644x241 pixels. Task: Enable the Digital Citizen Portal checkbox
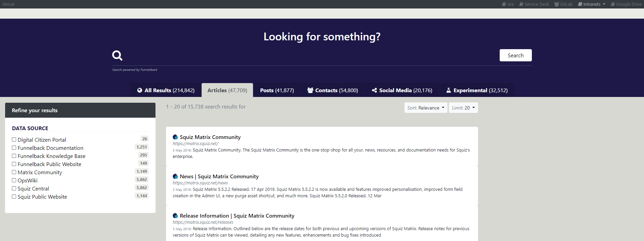tap(14, 140)
